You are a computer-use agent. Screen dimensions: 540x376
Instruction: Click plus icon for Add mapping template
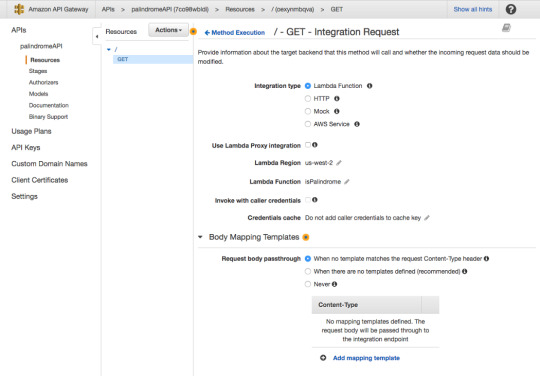pyautogui.click(x=323, y=358)
